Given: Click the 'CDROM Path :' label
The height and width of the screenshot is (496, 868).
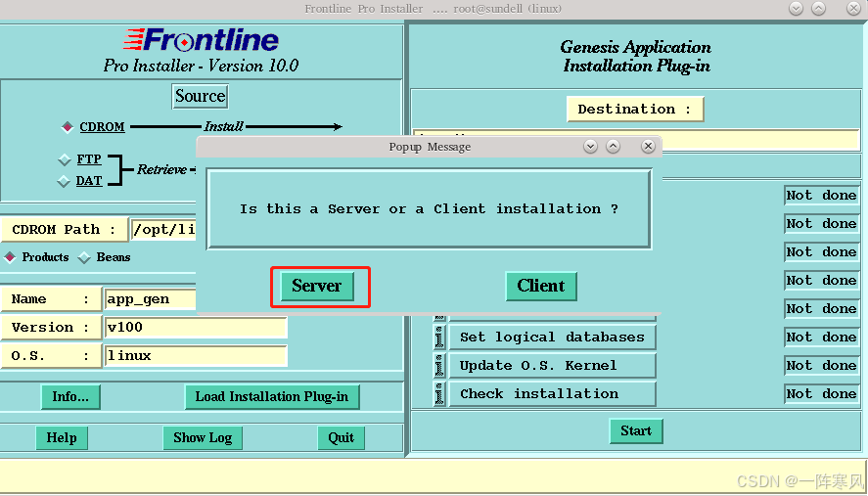Looking at the screenshot, I should click(x=64, y=230).
